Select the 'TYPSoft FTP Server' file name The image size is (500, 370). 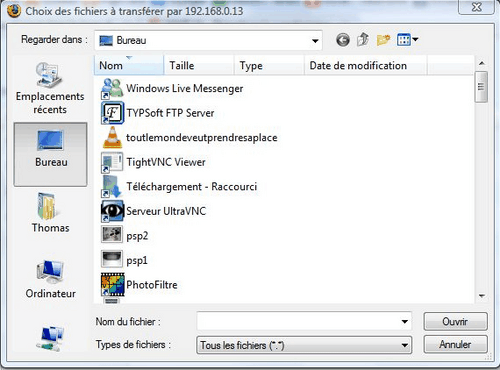(170, 113)
